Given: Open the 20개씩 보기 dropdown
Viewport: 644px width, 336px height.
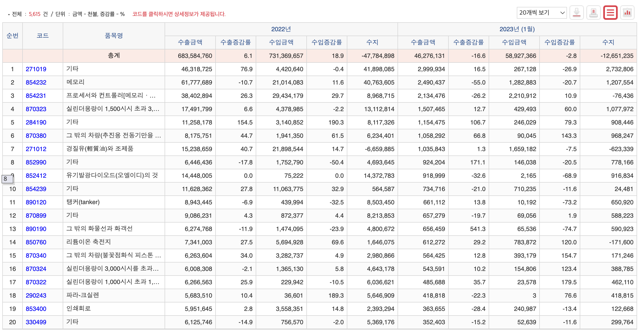Looking at the screenshot, I should click(x=542, y=13).
